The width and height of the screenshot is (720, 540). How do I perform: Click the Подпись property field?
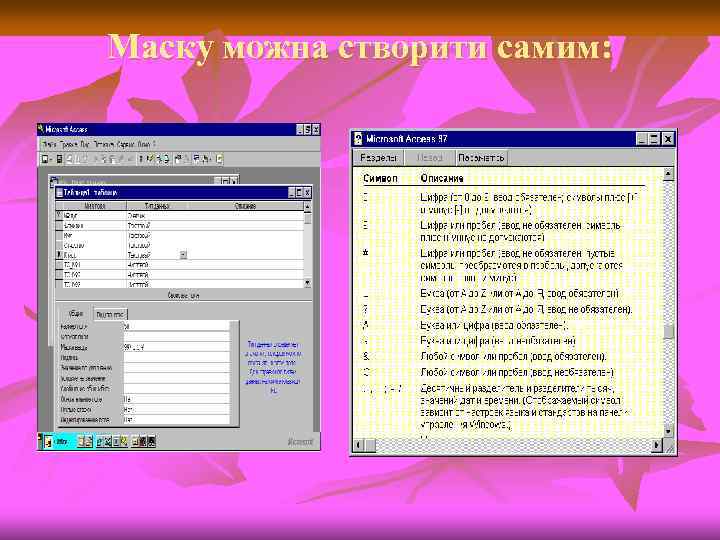pyautogui.click(x=176, y=358)
